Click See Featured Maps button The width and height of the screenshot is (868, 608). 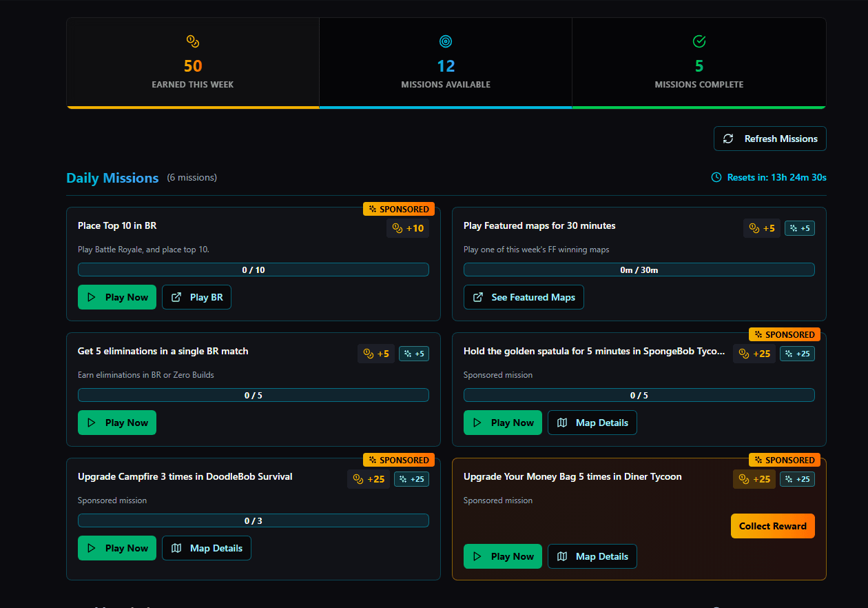tap(524, 297)
